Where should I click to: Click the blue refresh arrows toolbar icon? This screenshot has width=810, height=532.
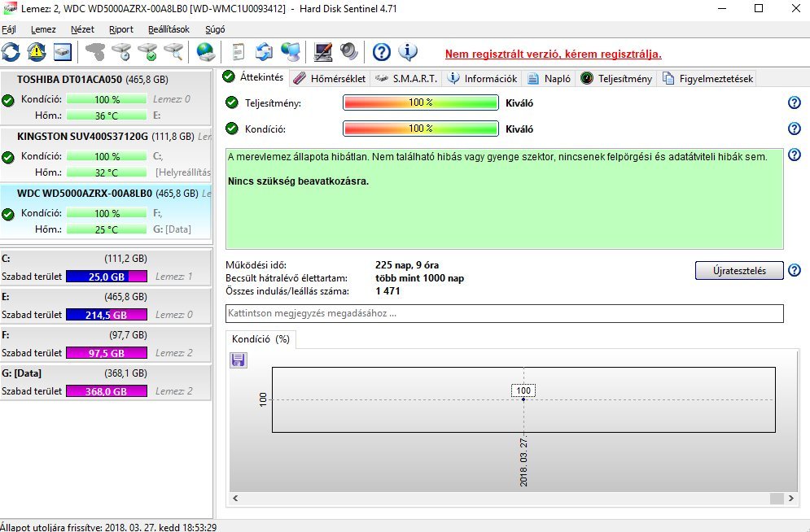[11, 51]
